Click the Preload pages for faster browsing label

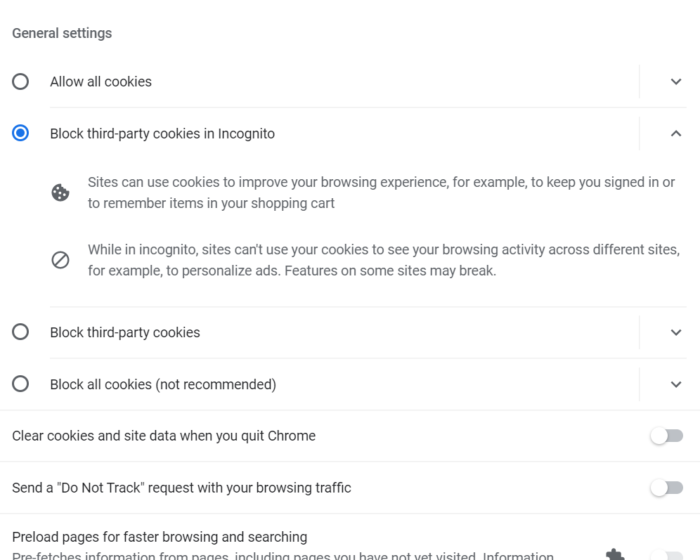pos(160,537)
